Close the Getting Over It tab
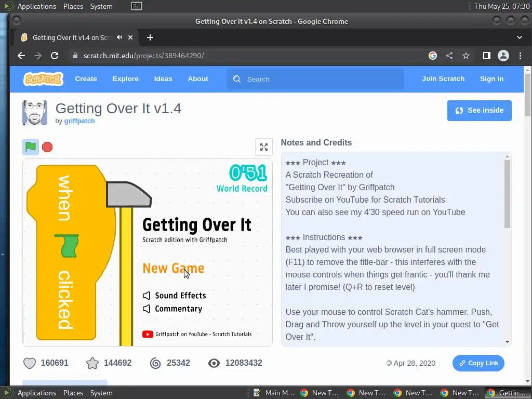 coord(130,37)
